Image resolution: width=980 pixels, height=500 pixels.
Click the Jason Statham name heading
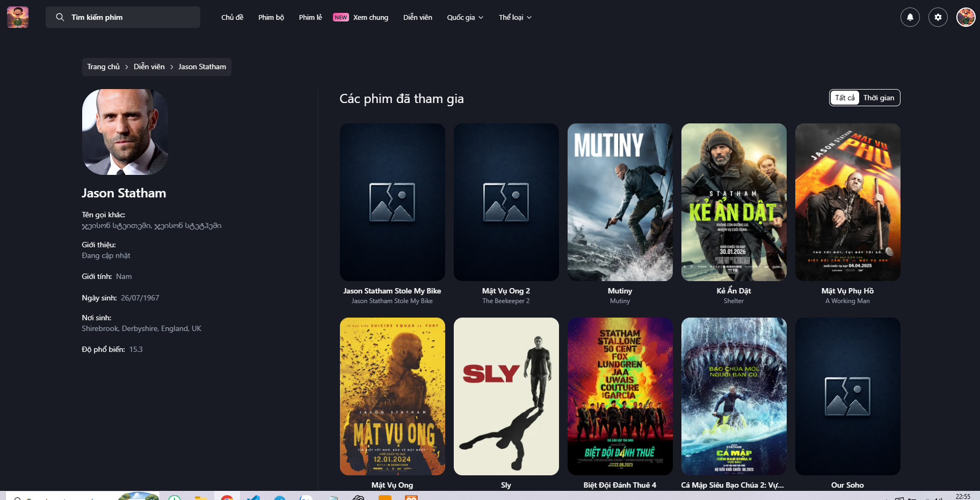tap(124, 193)
